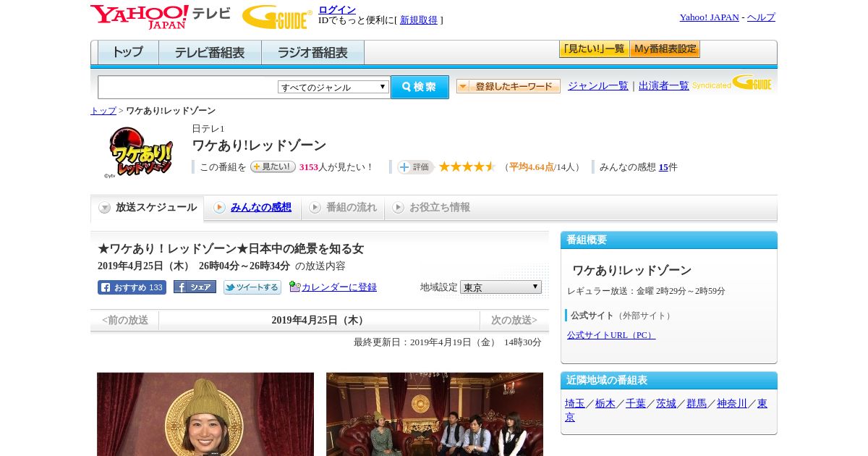868x456 pixels.
Task: Go to the ラジオ番組表 navigation tab
Action: (313, 53)
